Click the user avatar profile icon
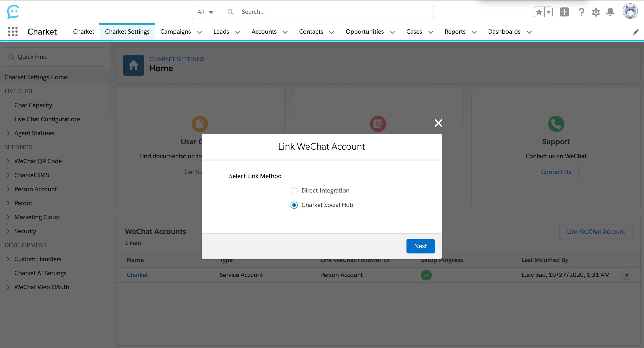644x348 pixels. point(630,12)
